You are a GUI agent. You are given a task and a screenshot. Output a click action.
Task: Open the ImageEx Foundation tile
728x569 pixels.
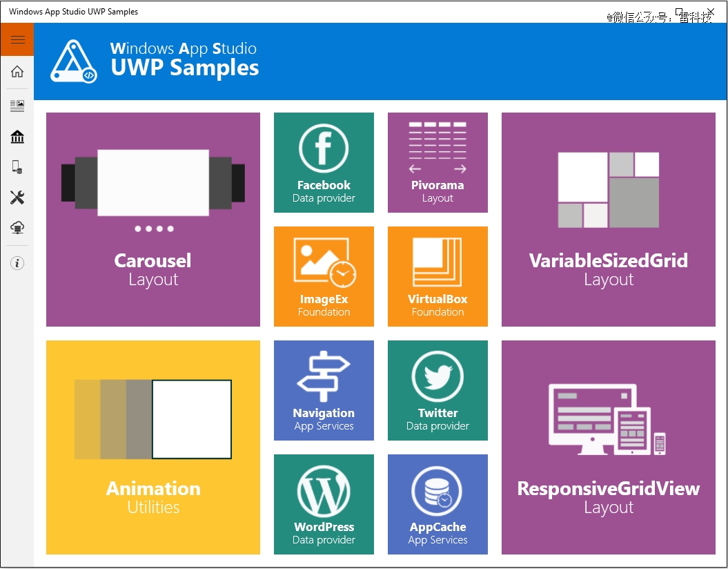pos(324,276)
